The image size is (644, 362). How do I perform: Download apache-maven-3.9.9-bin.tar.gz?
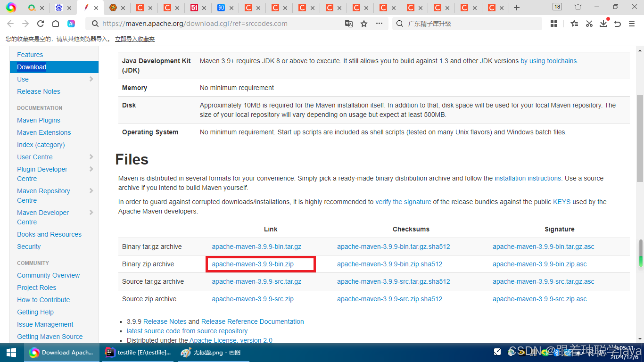[x=256, y=247]
